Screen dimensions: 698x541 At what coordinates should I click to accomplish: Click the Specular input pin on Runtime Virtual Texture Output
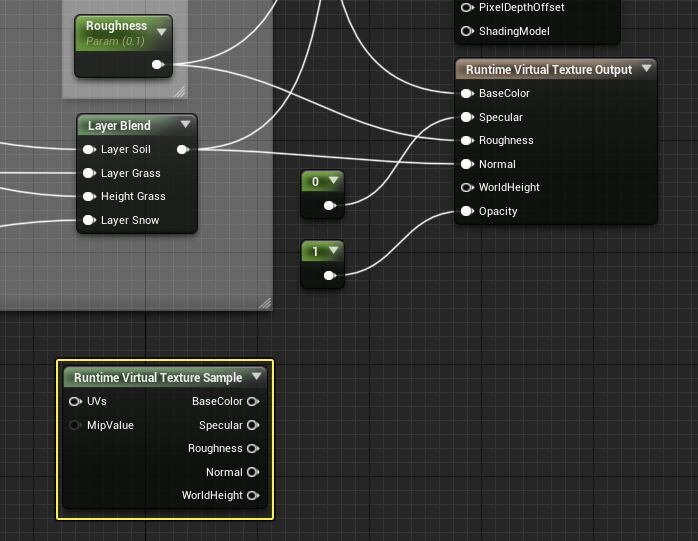click(467, 117)
